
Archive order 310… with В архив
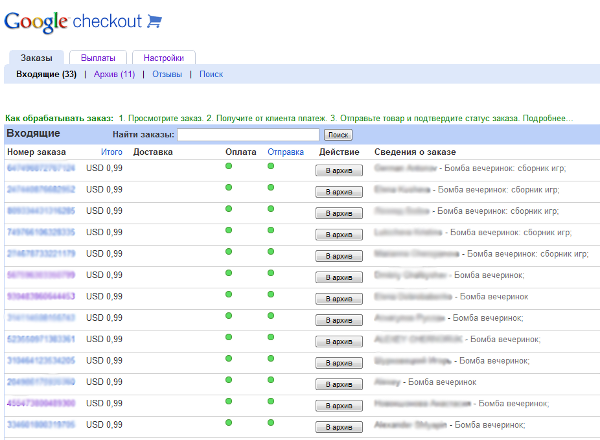339,363
